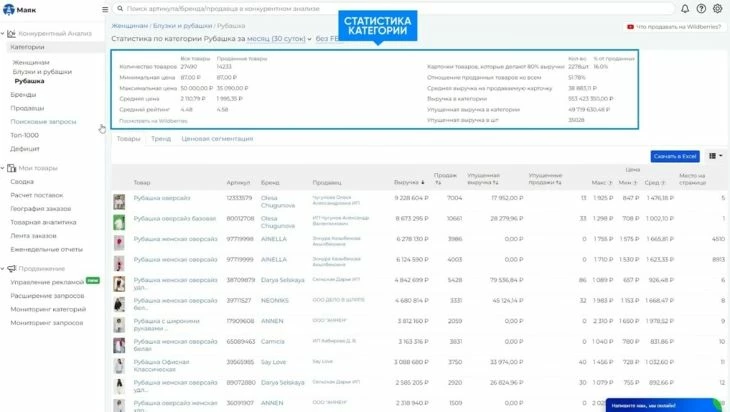Open Мониторинг категорий

pyautogui.click(x=48, y=309)
